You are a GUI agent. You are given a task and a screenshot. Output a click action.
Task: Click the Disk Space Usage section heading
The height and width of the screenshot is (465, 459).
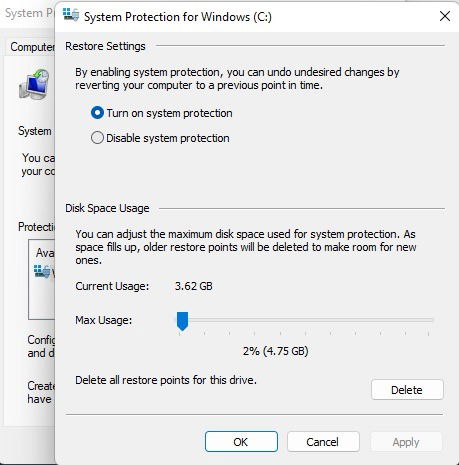tap(107, 208)
